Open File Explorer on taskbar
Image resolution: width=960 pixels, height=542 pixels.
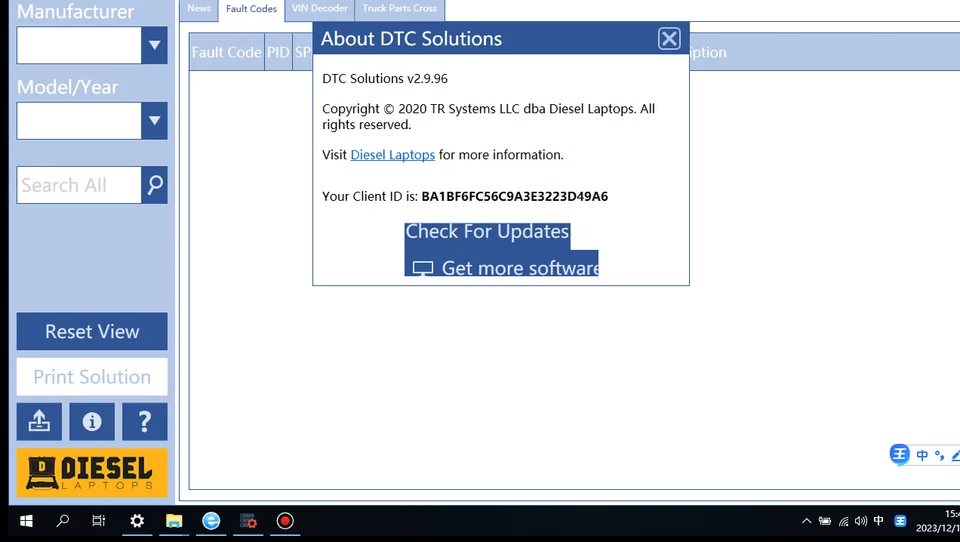(174, 521)
